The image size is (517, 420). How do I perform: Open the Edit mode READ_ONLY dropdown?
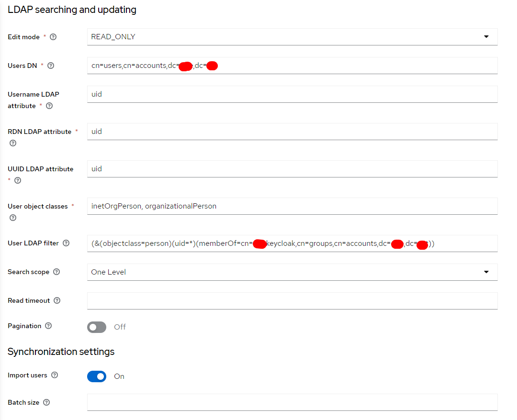click(x=292, y=37)
